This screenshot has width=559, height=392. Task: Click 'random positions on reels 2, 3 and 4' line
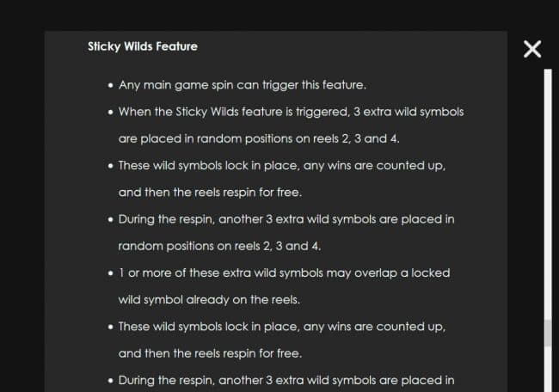point(219,246)
